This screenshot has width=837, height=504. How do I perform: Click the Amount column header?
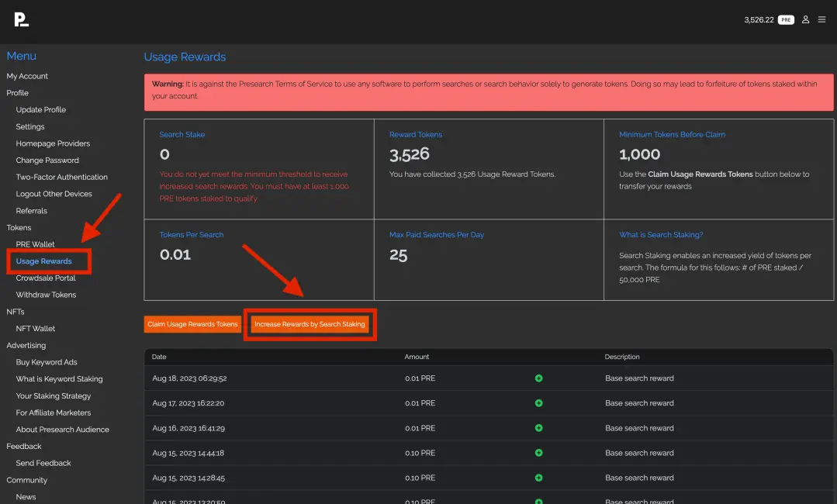pos(417,357)
